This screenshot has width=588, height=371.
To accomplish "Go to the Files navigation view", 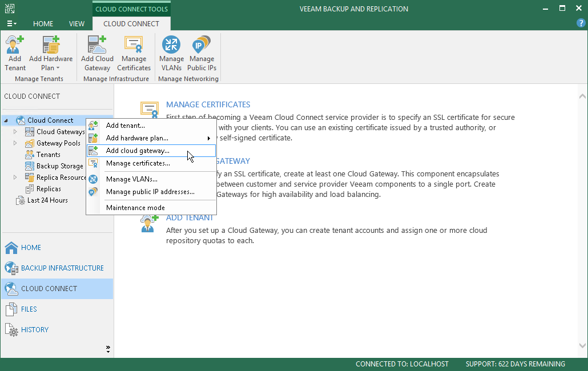I will tap(57, 309).
